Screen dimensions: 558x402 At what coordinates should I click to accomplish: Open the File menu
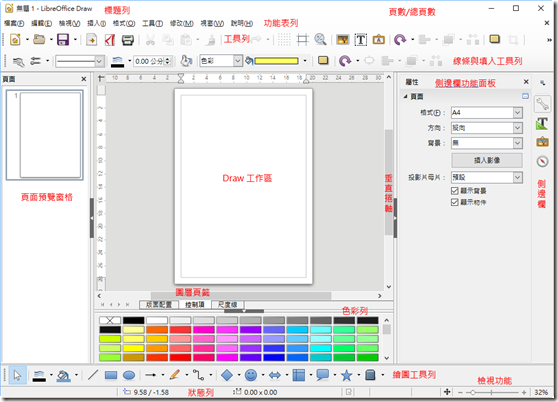(14, 23)
